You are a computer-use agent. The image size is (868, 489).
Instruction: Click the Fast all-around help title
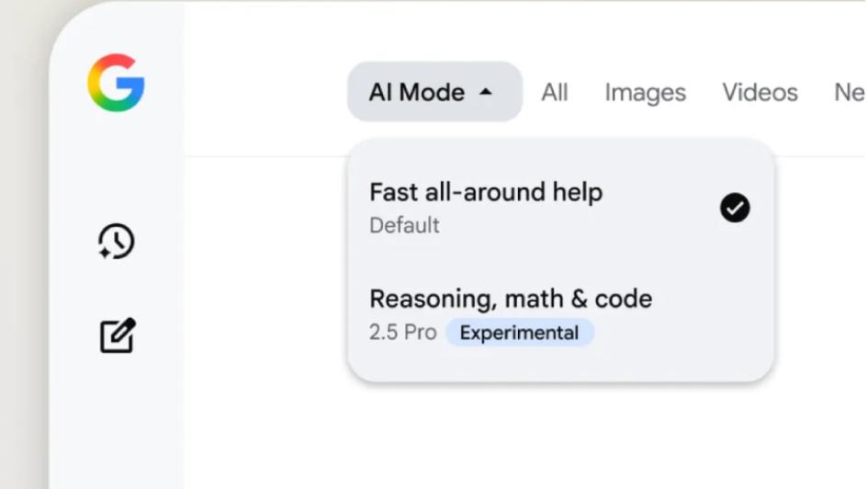486,193
